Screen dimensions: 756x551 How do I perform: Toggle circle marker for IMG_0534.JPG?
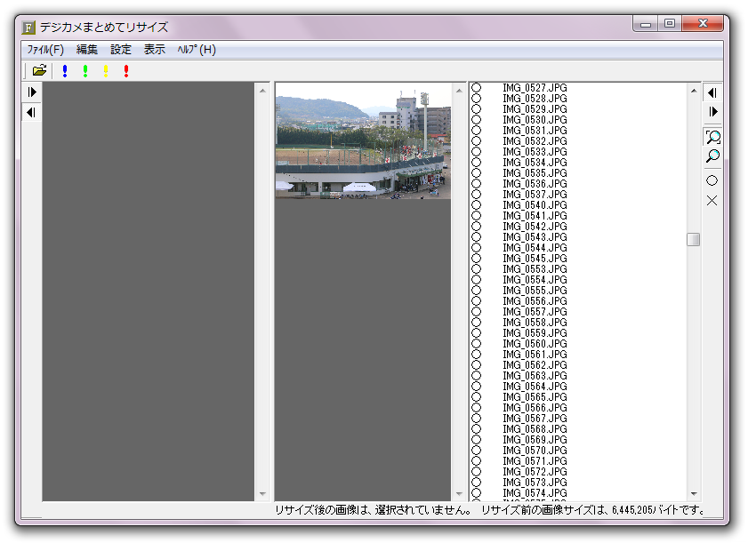[477, 163]
